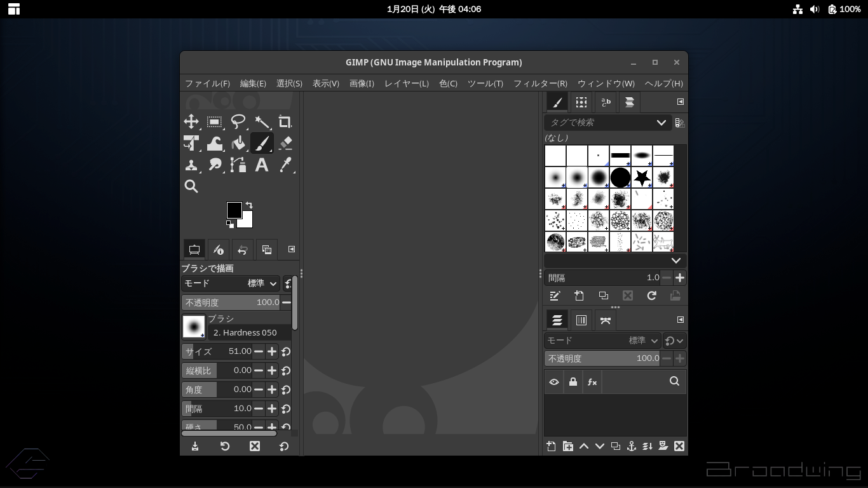The height and width of the screenshot is (488, 868).
Task: Toggle the layer visibility eye icon
Action: click(x=554, y=382)
